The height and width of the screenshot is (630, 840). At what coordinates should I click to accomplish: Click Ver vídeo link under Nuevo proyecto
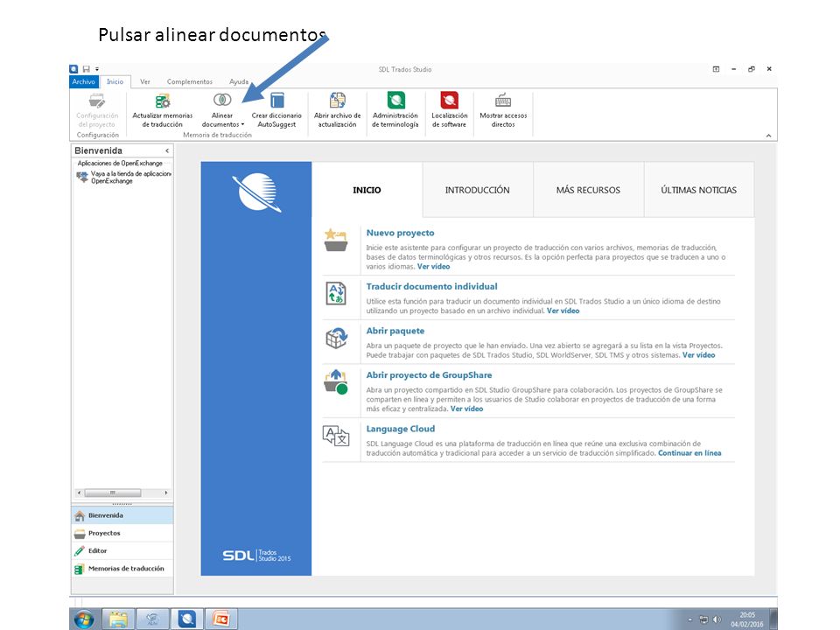tap(433, 266)
